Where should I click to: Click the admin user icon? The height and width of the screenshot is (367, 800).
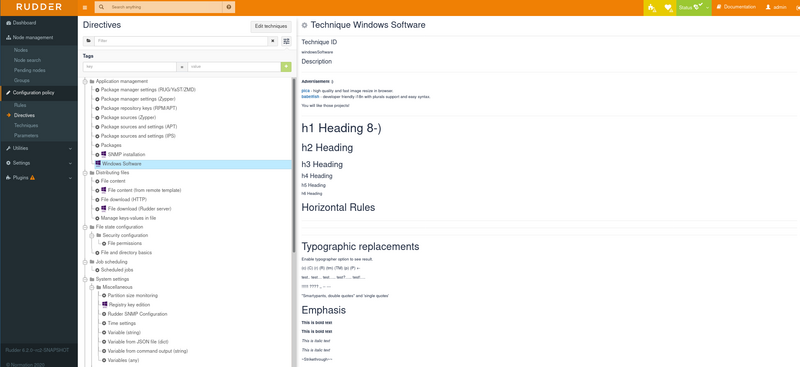point(768,7)
